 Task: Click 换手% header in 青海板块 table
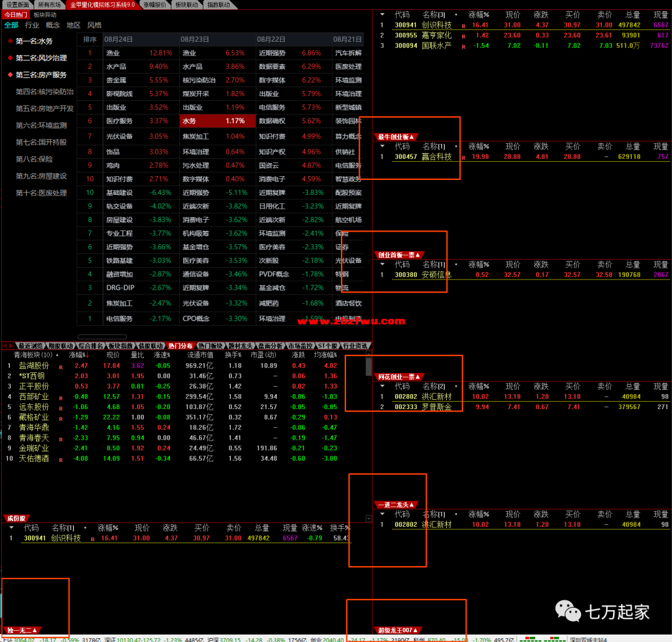[x=233, y=355]
